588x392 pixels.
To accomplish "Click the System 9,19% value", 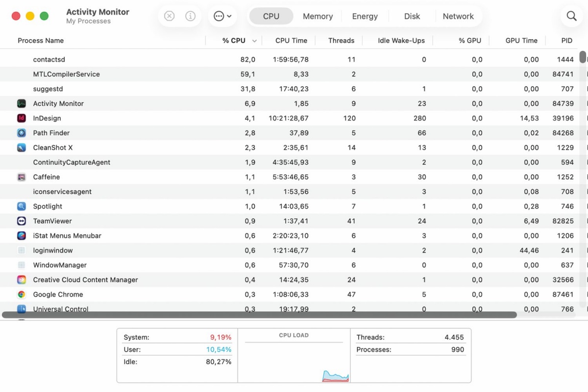I will (220, 337).
